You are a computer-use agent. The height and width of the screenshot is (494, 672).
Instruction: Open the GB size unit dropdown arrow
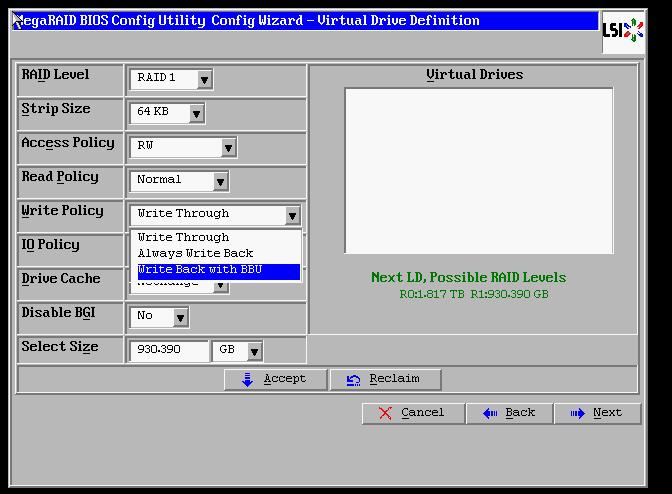click(x=254, y=351)
